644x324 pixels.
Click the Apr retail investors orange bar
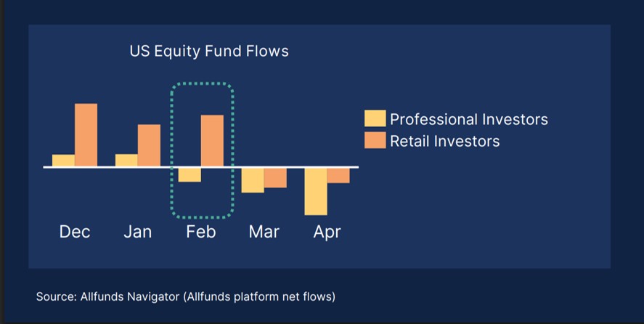coord(338,176)
